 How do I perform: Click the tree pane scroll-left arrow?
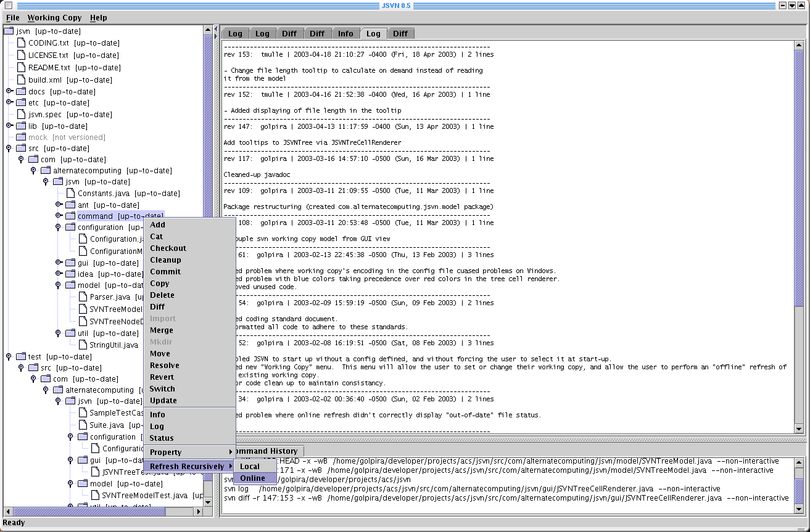point(8,512)
